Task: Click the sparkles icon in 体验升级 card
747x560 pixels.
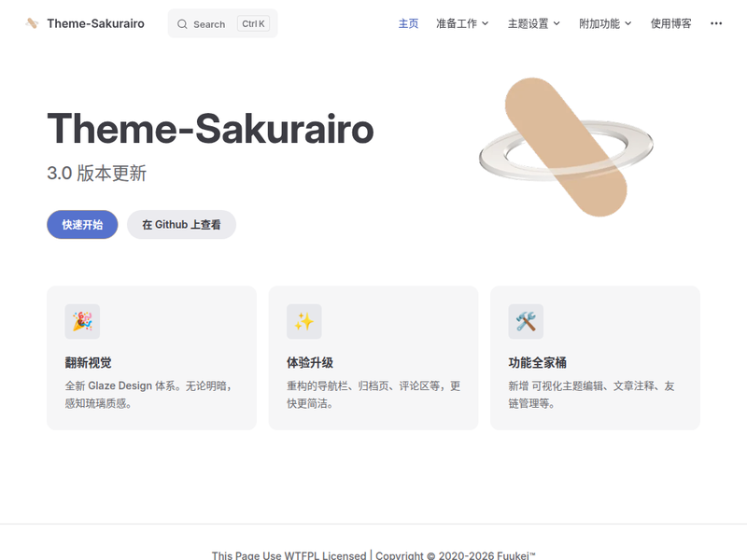Action: 304,321
